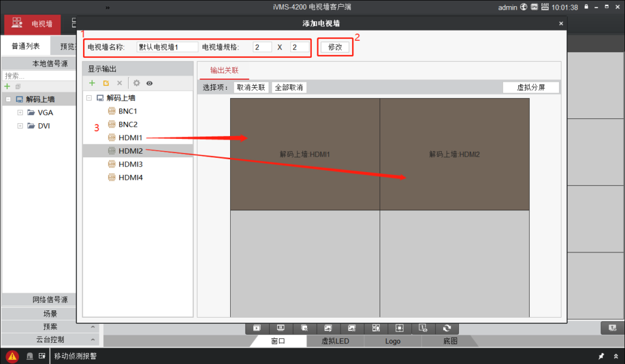The height and width of the screenshot is (364, 625).
Task: Click the 修改 button
Action: point(335,47)
